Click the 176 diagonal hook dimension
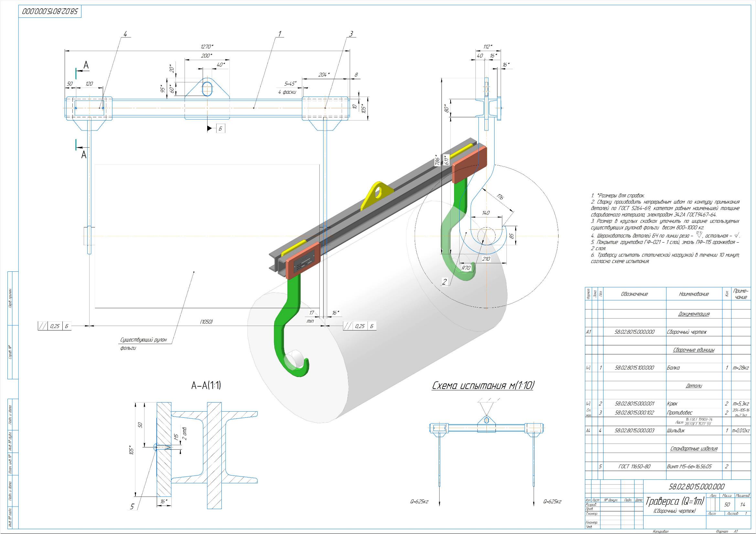Image resolution: width=756 pixels, height=534 pixels. tap(500, 197)
